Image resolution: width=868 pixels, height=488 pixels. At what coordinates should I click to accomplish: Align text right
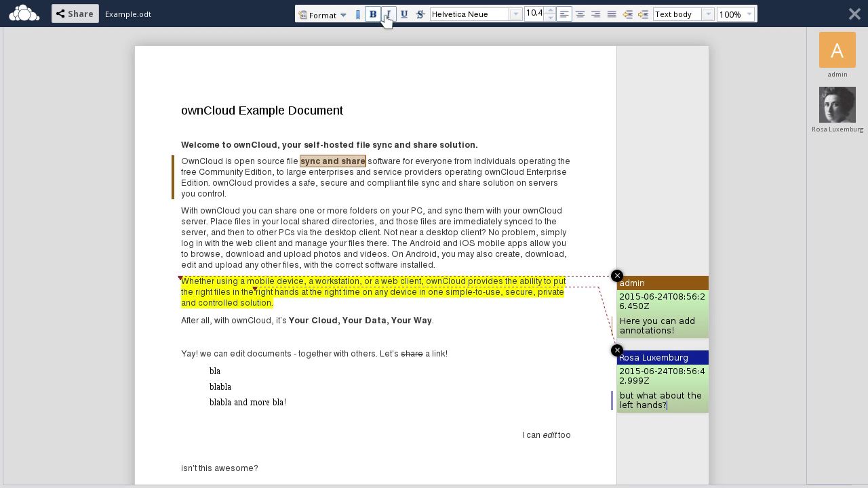click(x=595, y=14)
